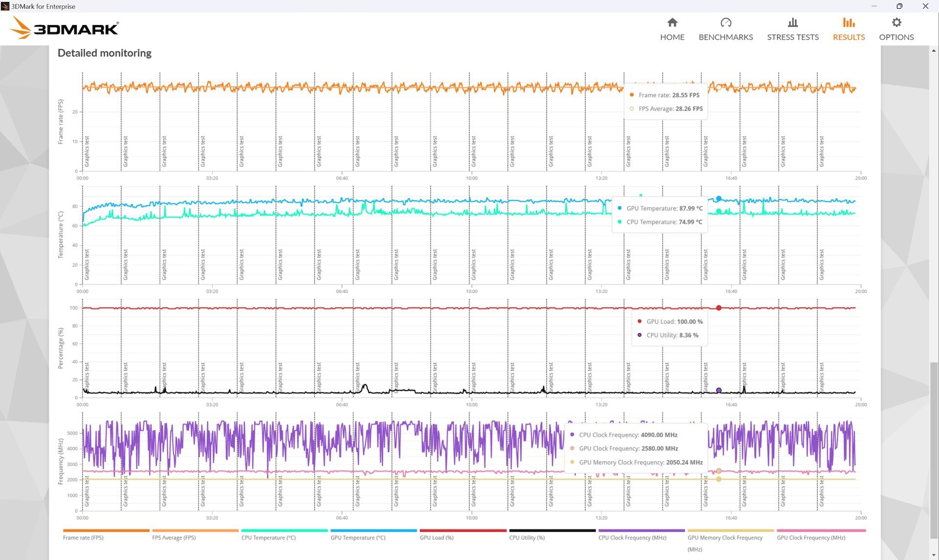Image resolution: width=939 pixels, height=560 pixels.
Task: Switch to the STRESS TESTS tab label
Action: pyautogui.click(x=792, y=37)
